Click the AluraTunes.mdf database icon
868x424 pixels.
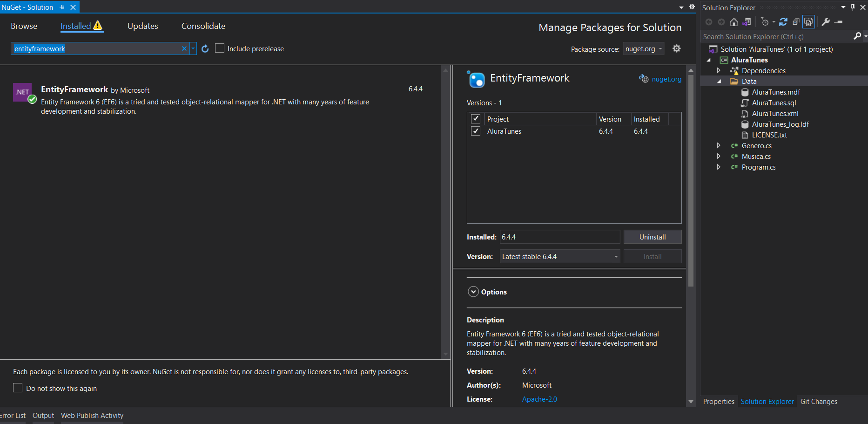745,92
